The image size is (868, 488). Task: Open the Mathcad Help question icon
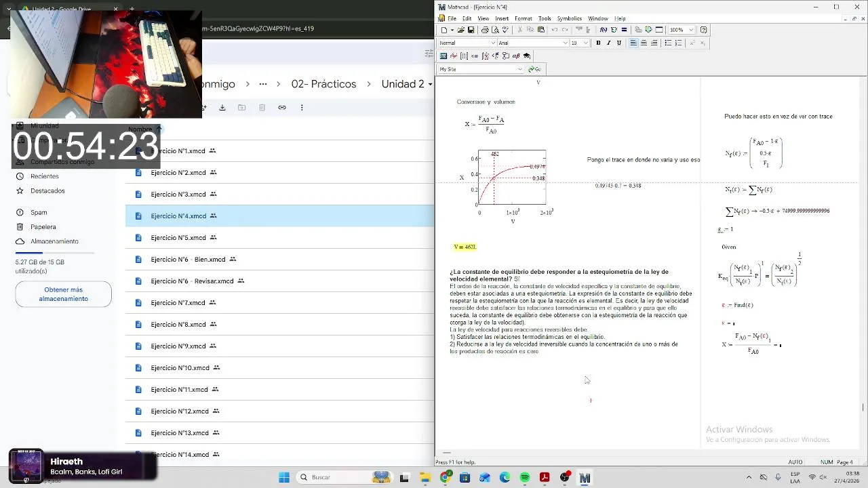(703, 30)
